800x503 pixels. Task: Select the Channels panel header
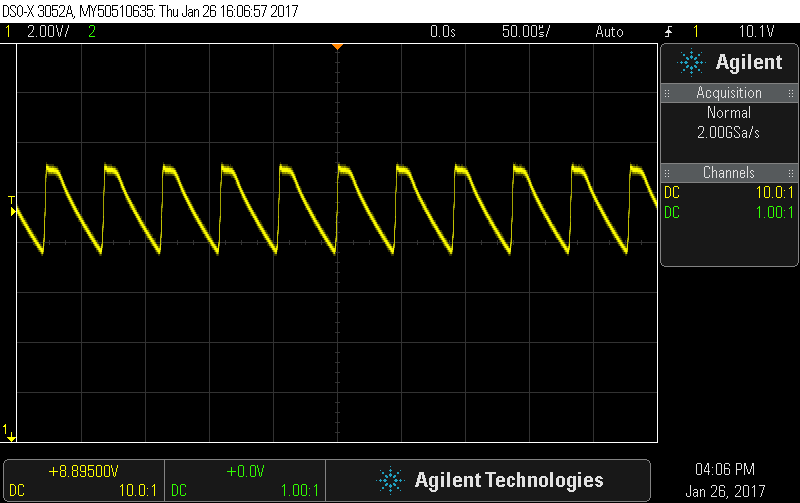(x=729, y=173)
